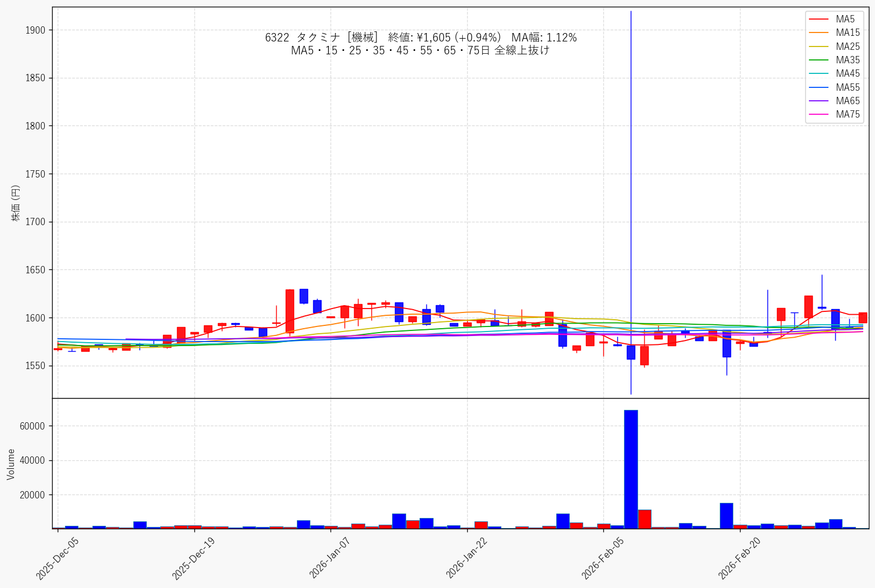Click the blue candlestick with the longest wick
875x588 pixels.
point(631,352)
